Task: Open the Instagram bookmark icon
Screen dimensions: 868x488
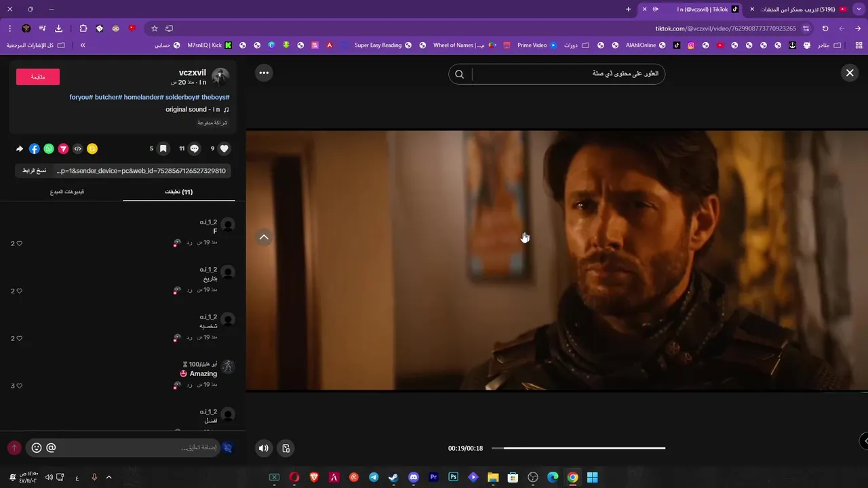Action: (691, 45)
